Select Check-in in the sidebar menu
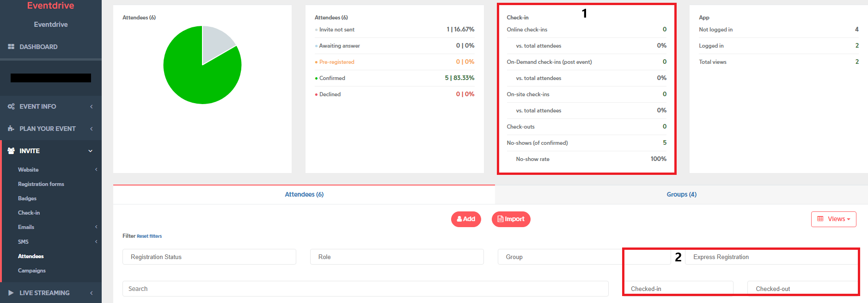Viewport: 868px width, 303px height. (29, 213)
